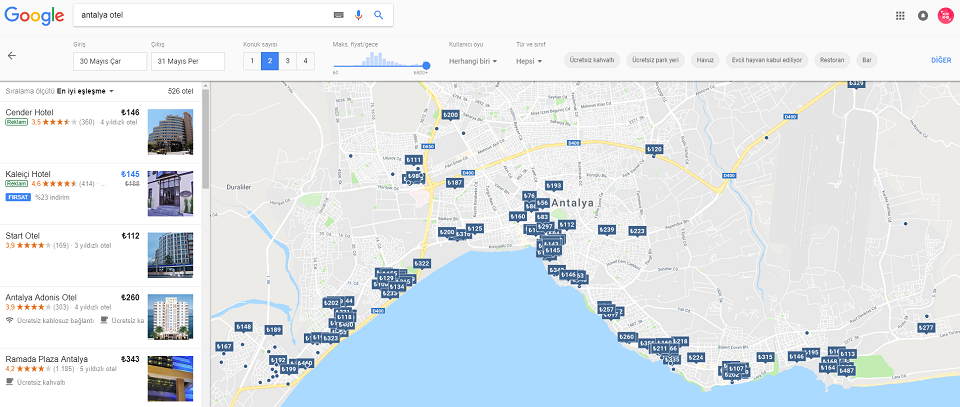Click the price histogram slider track
Viewport: 960px width, 407px height.
(380, 65)
